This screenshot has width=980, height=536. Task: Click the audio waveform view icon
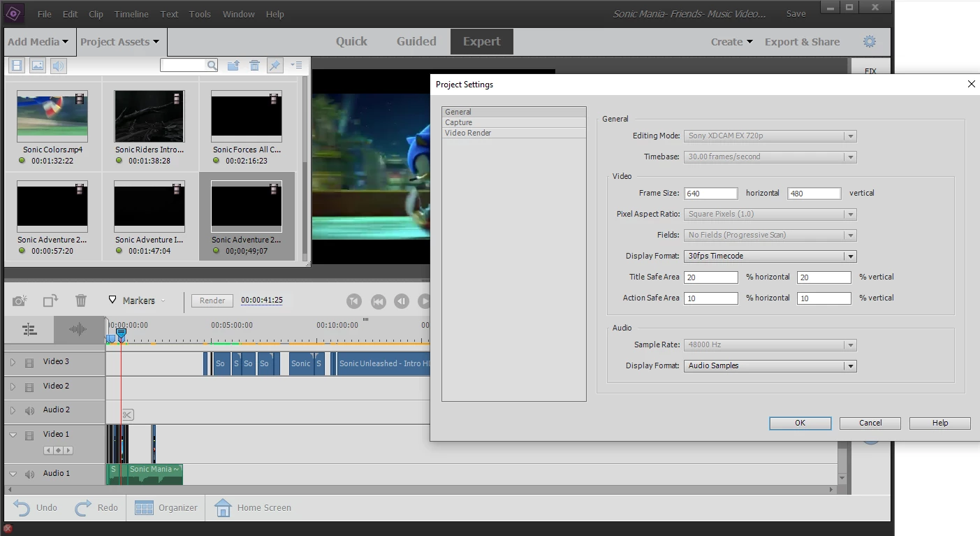pos(79,329)
